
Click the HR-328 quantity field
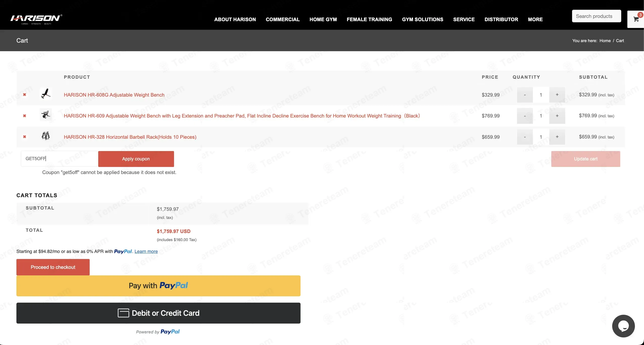tap(541, 137)
